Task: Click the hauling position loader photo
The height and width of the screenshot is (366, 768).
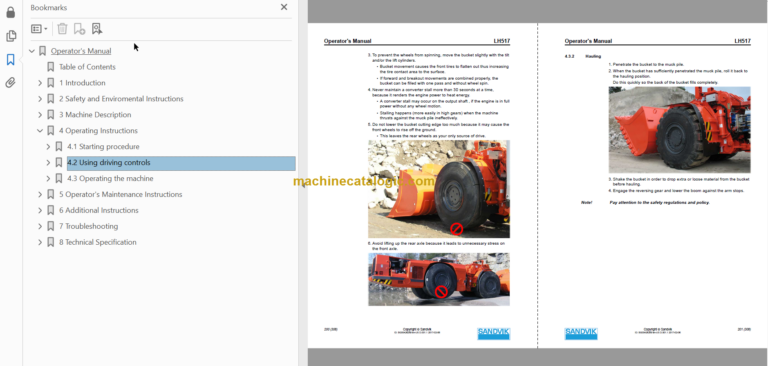Action: point(679,130)
